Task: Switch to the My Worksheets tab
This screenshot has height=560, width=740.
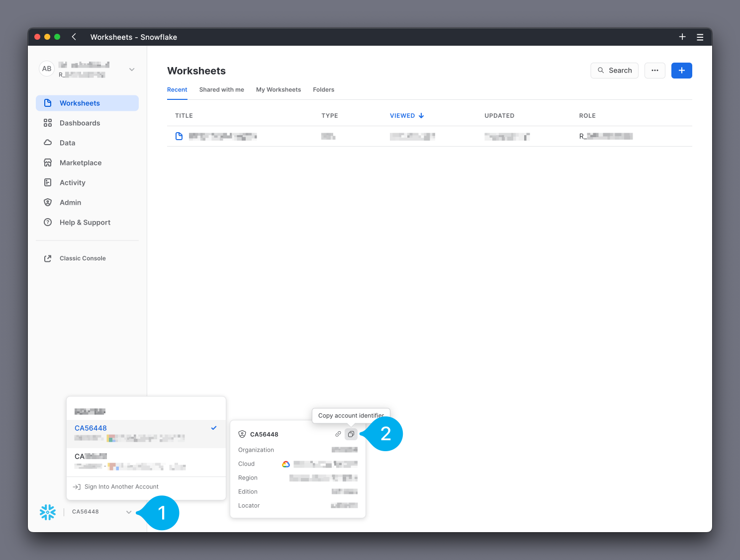Action: coord(278,90)
